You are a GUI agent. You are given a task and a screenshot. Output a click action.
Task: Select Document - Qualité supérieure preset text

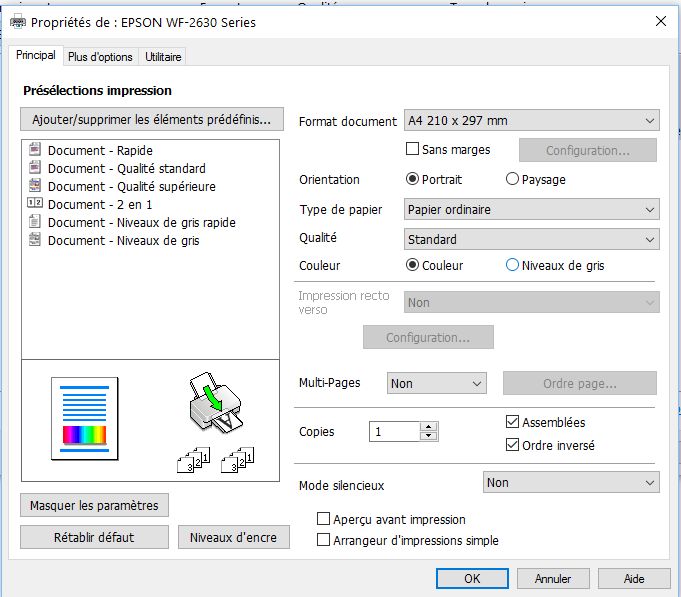coord(132,187)
